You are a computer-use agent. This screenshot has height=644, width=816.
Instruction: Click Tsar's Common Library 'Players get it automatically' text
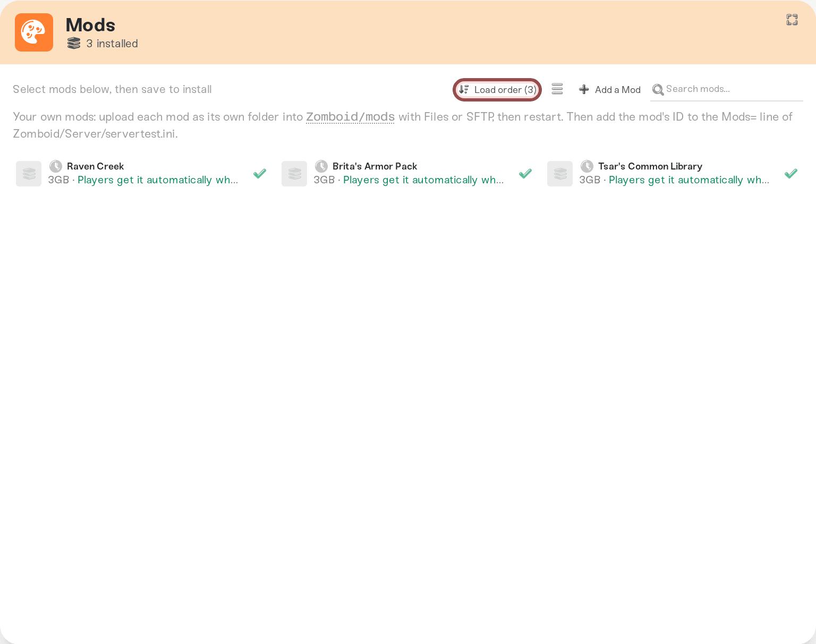(x=689, y=180)
